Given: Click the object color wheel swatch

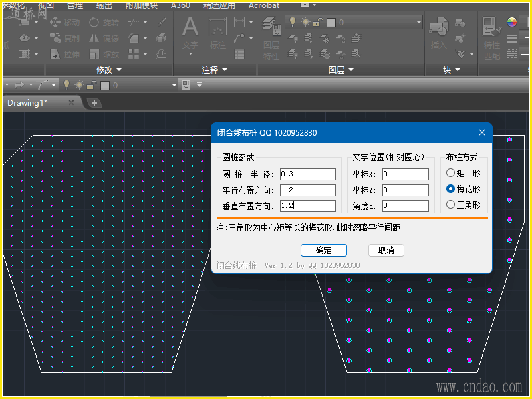Looking at the screenshot, I should coord(511,21).
